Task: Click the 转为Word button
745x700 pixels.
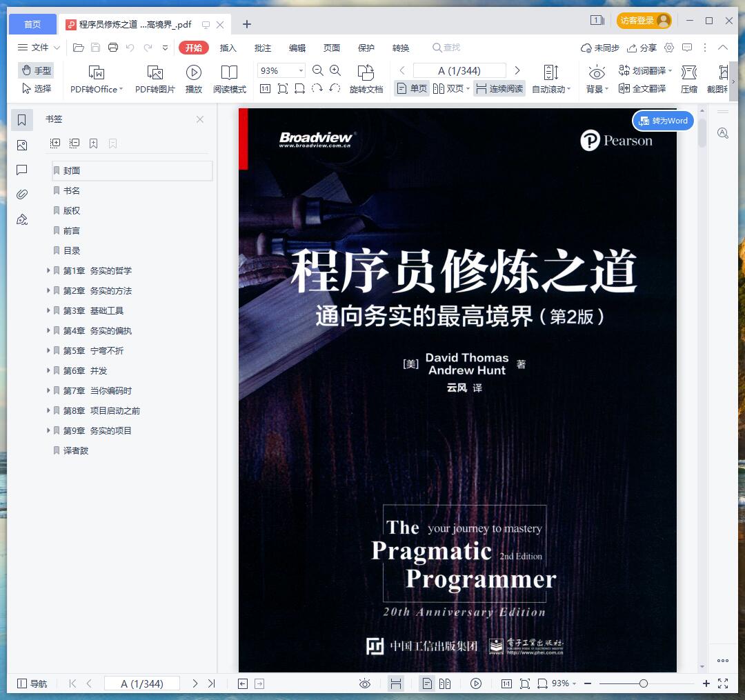Action: 663,121
